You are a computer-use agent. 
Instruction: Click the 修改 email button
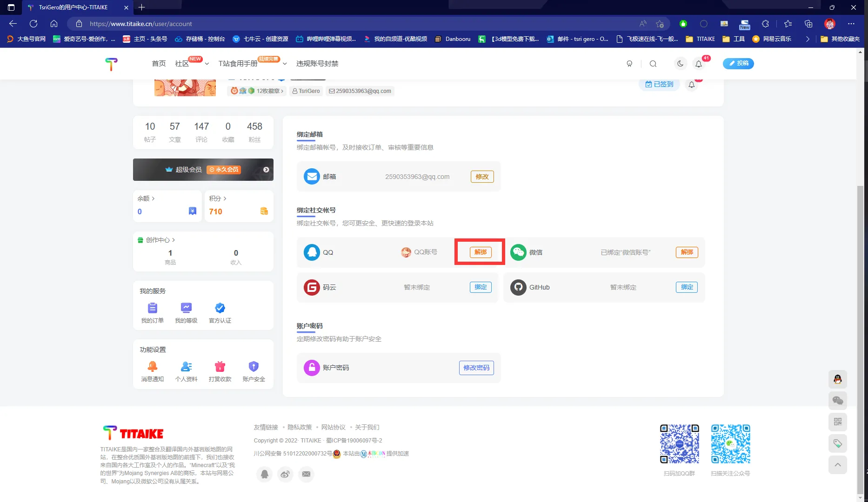482,177
